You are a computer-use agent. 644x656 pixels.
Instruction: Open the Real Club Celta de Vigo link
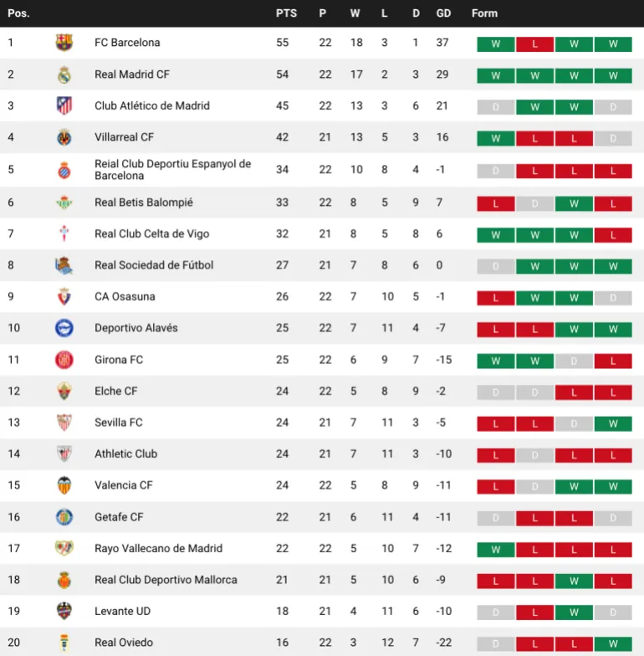point(152,234)
